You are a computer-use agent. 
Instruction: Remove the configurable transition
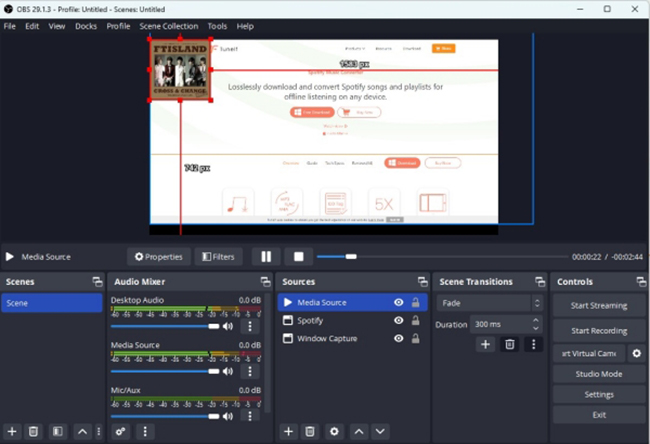509,344
